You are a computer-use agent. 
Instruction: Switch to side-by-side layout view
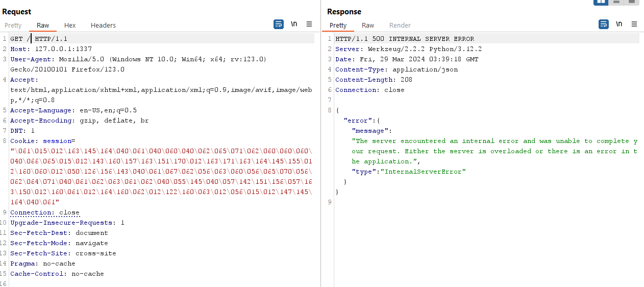coord(601,2)
